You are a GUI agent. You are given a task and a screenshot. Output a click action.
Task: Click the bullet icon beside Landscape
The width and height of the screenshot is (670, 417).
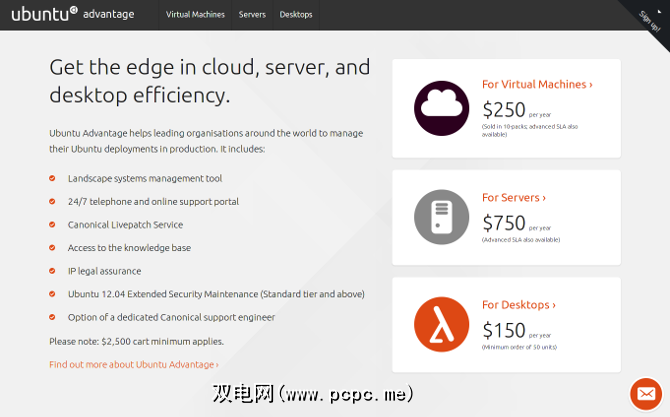click(52, 178)
